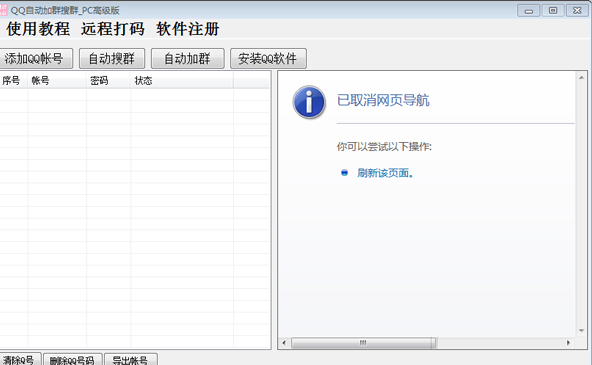Click the blue information icon

tap(309, 102)
